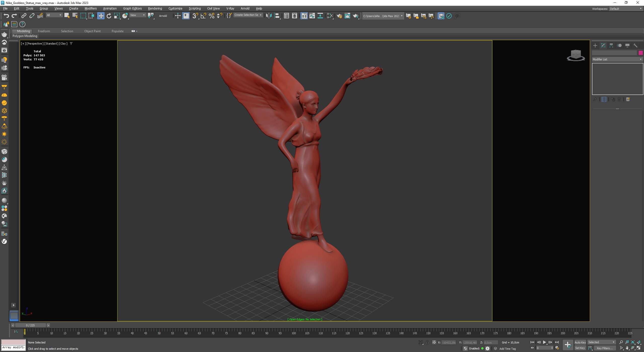Click the Set Key button
This screenshot has width=644, height=352.
[580, 348]
